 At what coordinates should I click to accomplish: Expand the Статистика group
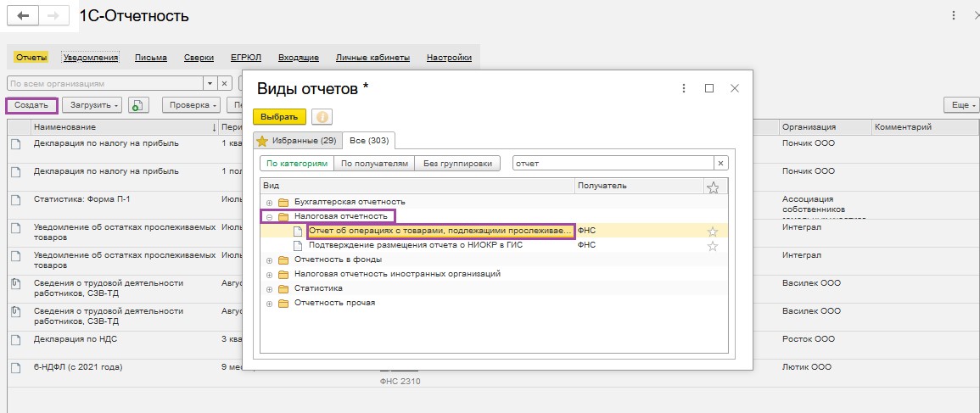click(269, 288)
